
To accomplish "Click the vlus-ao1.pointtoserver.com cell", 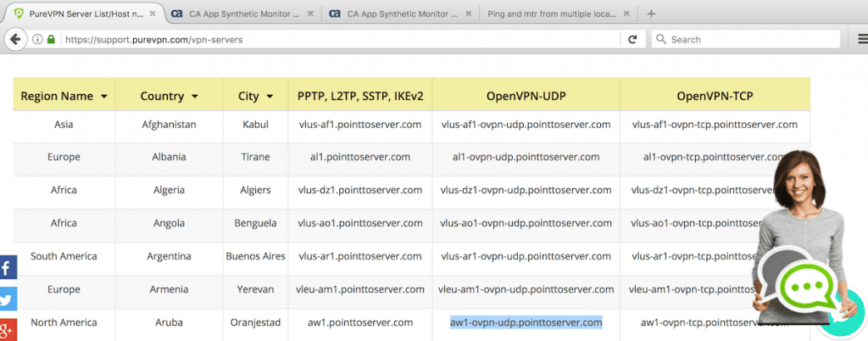I will pos(360,224).
